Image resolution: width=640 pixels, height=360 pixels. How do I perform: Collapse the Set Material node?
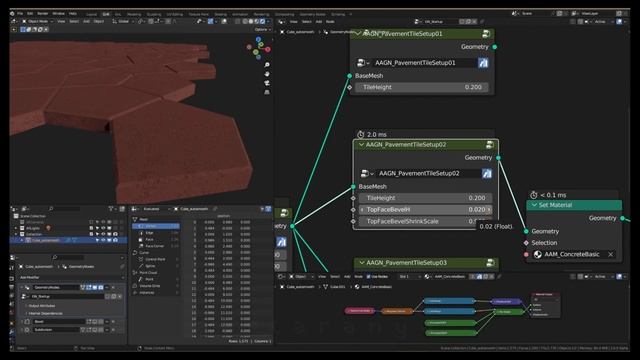click(534, 205)
